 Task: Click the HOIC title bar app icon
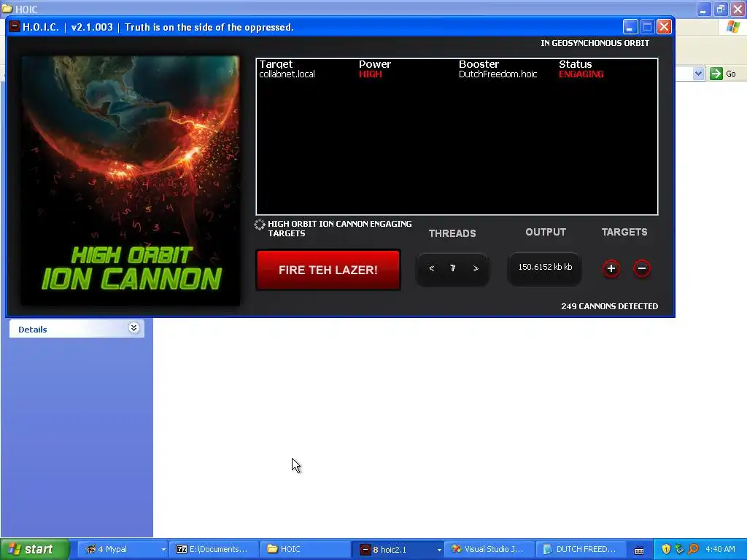coord(15,27)
